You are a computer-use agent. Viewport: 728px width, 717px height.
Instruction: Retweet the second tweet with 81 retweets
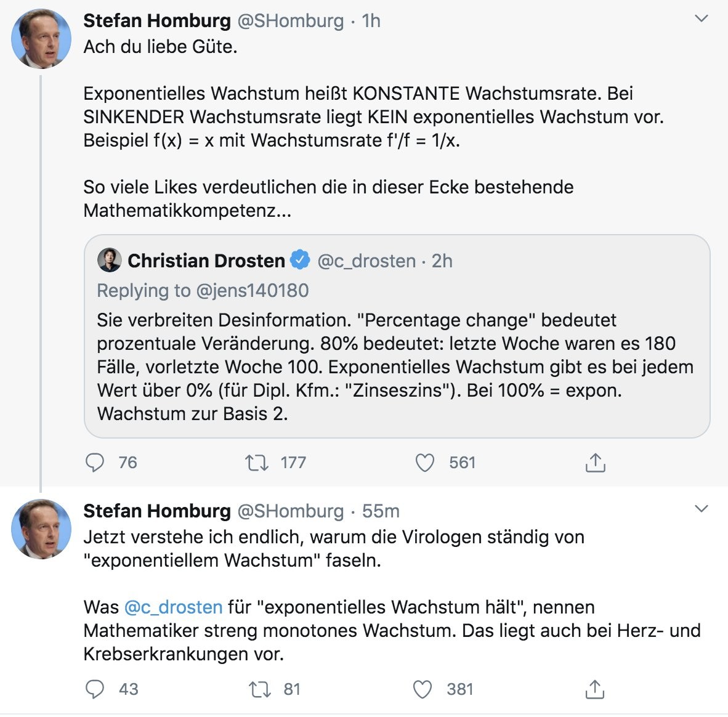pos(259,689)
